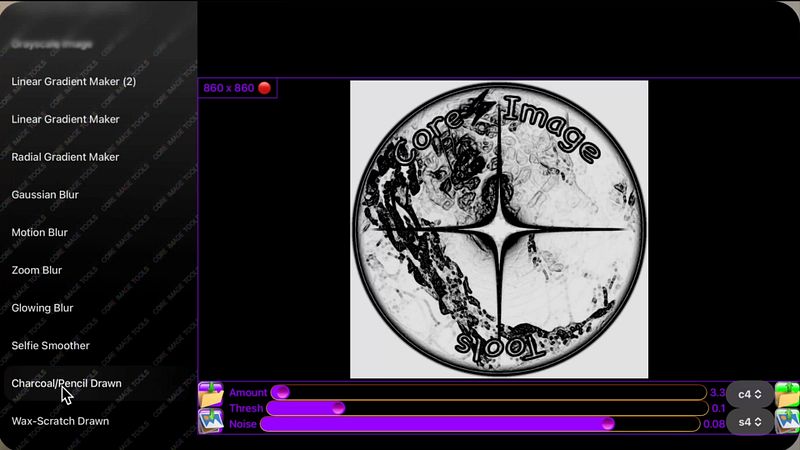Viewport: 800px width, 450px height.
Task: Select the Wax-Scratch Drawn filter
Action: coord(60,421)
